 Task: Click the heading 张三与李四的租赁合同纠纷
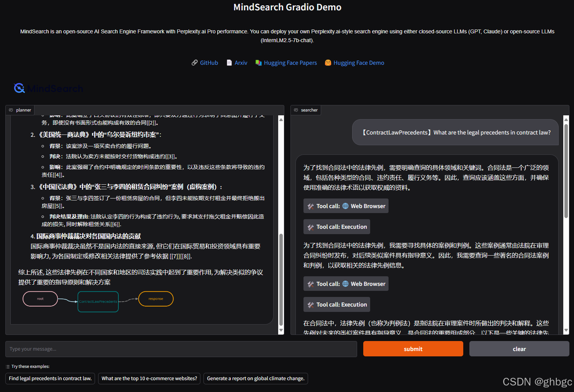130,187
